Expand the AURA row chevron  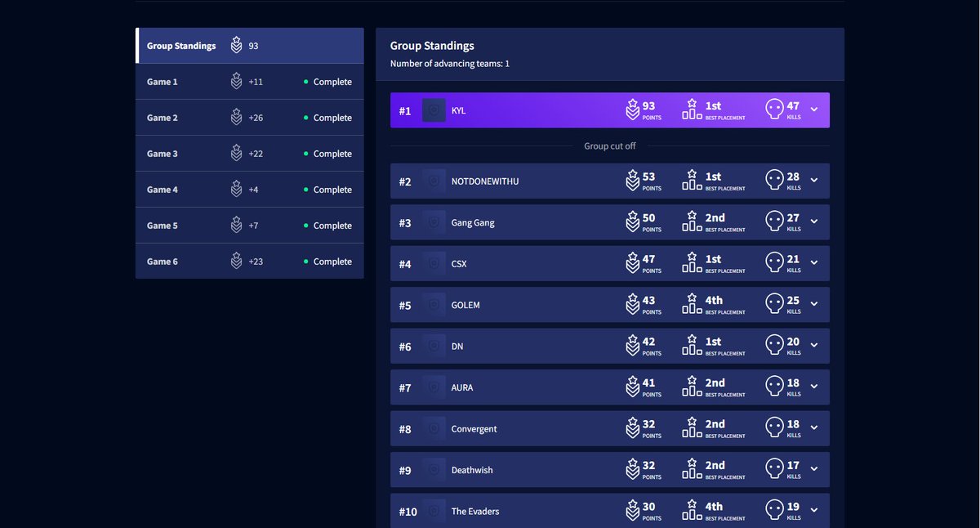[813, 387]
